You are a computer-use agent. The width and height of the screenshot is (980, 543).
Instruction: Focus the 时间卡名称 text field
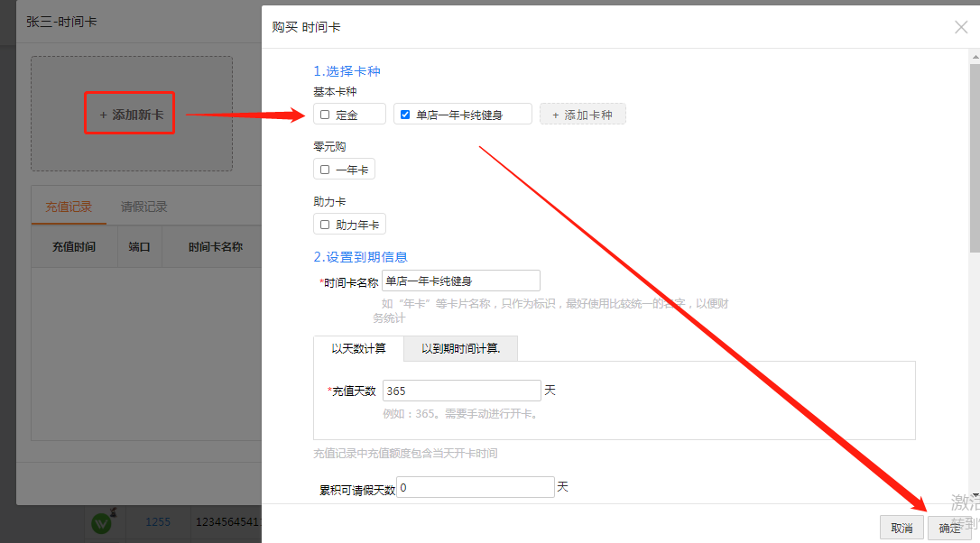460,281
